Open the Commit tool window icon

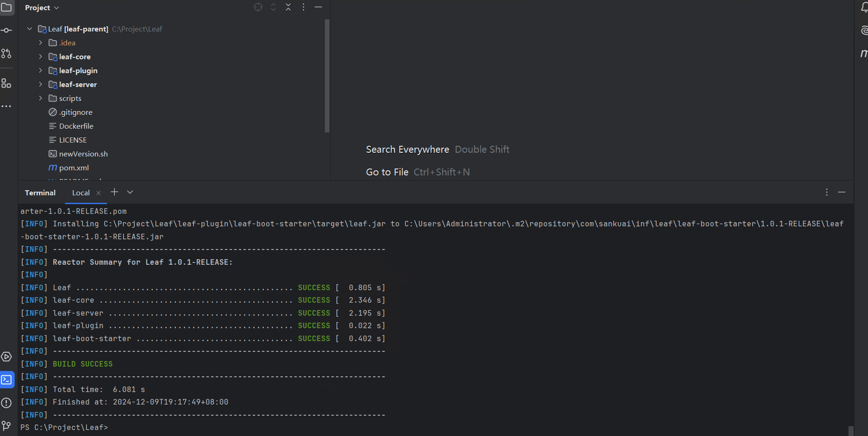pyautogui.click(x=6, y=31)
